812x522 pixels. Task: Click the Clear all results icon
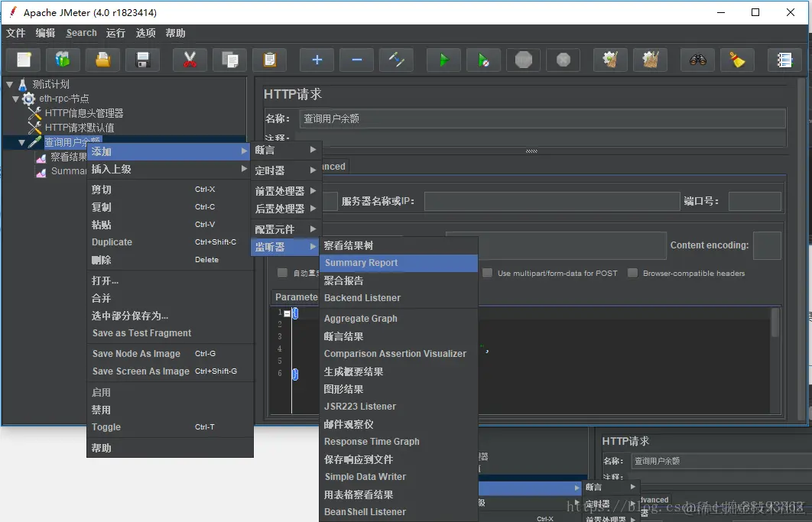coord(651,60)
